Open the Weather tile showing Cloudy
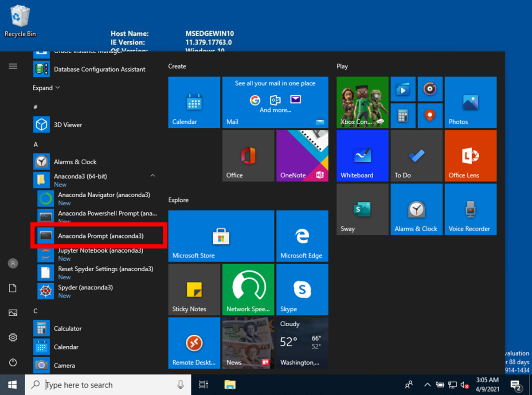This screenshot has width=532, height=395. click(x=302, y=343)
